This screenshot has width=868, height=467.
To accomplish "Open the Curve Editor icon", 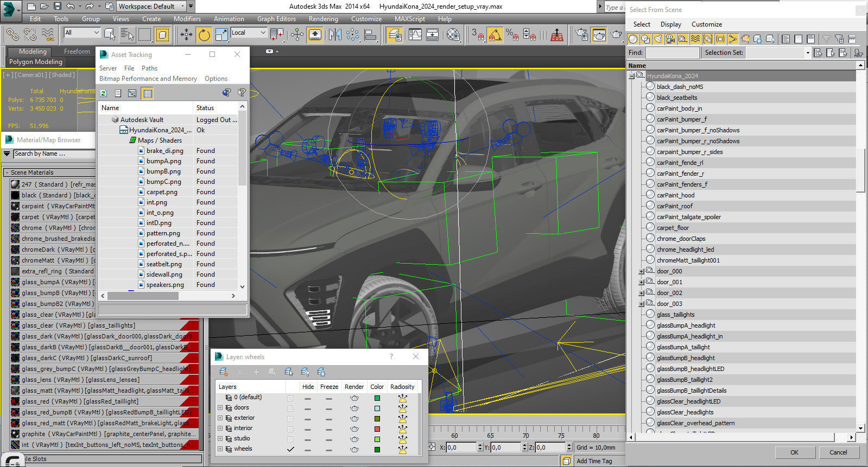I will pyautogui.click(x=415, y=35).
